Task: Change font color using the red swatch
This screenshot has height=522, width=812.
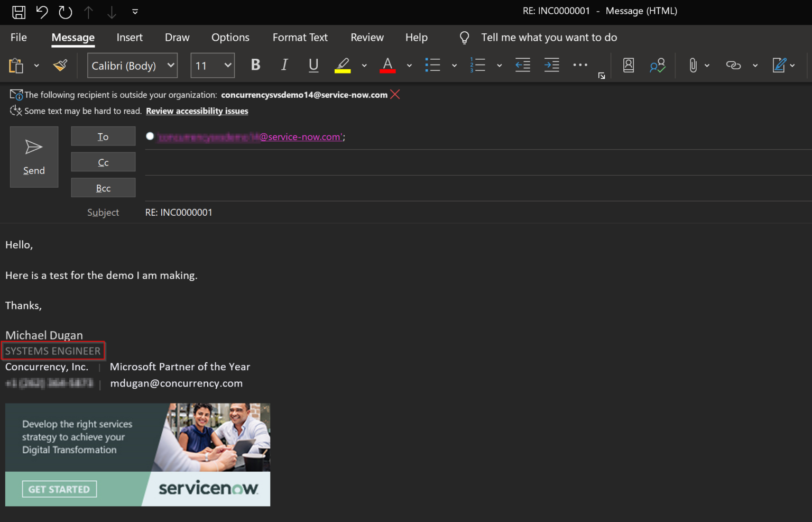Action: click(387, 65)
